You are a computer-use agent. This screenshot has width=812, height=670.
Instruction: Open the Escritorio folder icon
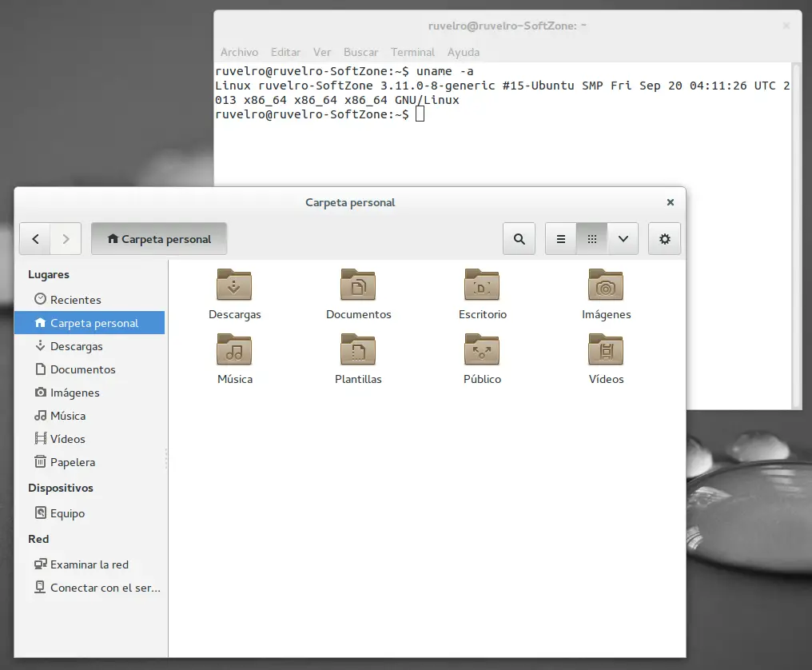[x=482, y=285]
